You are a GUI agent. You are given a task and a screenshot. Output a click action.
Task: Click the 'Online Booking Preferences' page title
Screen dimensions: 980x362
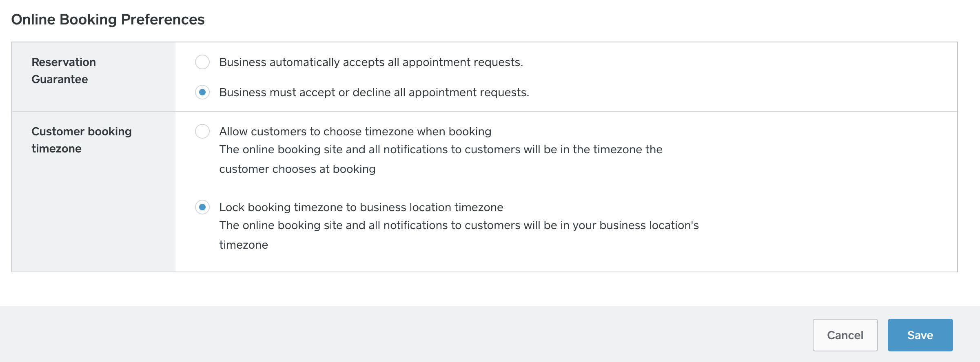point(108,20)
